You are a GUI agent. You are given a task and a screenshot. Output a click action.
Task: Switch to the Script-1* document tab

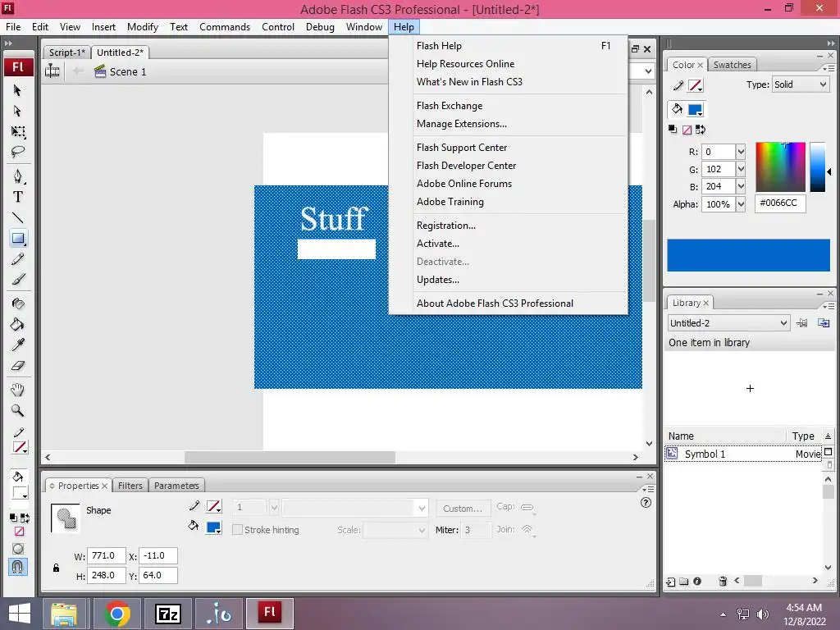(67, 52)
